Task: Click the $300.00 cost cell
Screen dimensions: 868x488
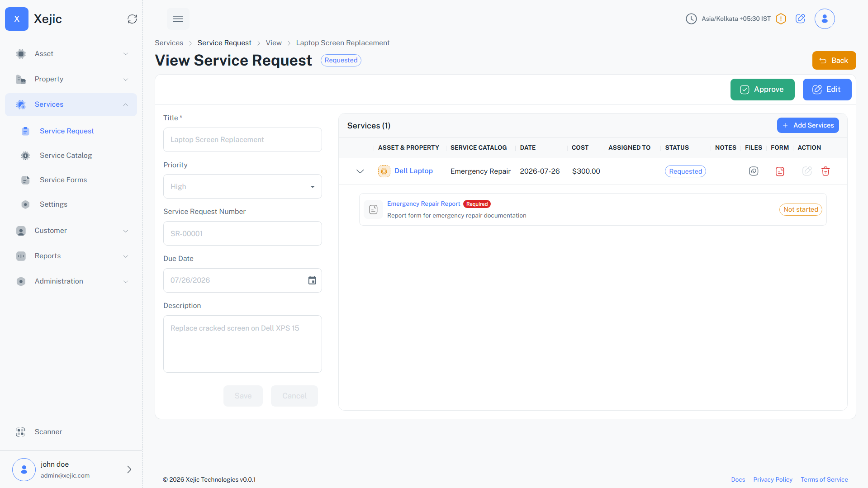Action: pos(586,171)
